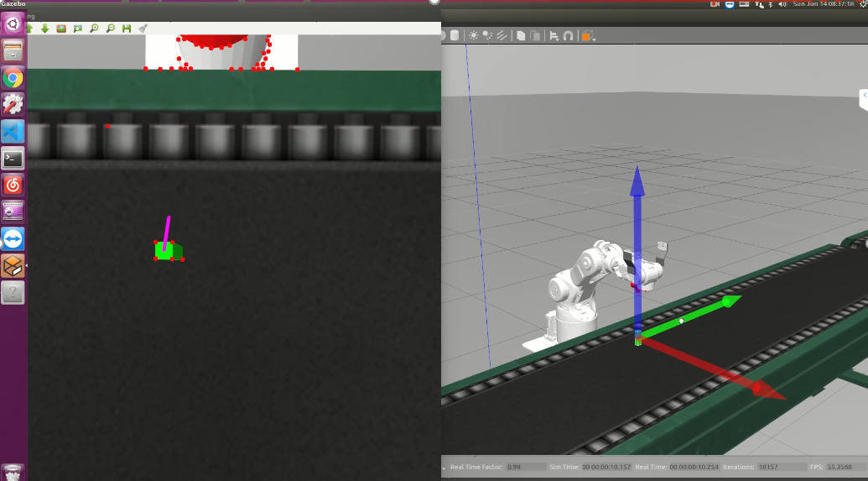Click the FPS value field
The height and width of the screenshot is (481, 868).
tap(846, 467)
